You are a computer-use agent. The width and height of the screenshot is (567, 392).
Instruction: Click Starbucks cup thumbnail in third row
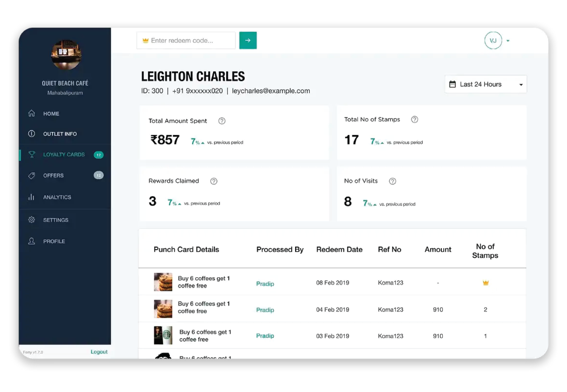(163, 335)
